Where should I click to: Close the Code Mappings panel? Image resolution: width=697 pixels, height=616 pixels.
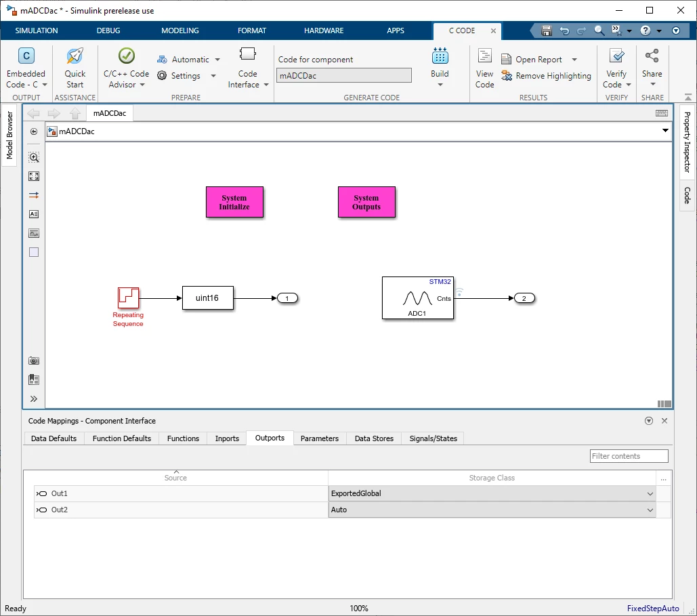(x=664, y=421)
